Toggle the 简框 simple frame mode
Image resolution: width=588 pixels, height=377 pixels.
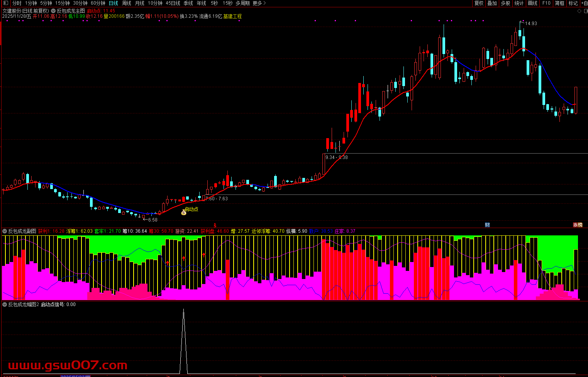(x=559, y=3)
